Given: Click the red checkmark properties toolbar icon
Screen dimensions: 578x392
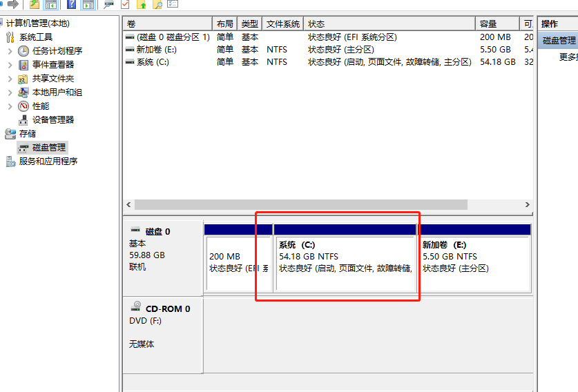Looking at the screenshot, I should [x=125, y=4].
